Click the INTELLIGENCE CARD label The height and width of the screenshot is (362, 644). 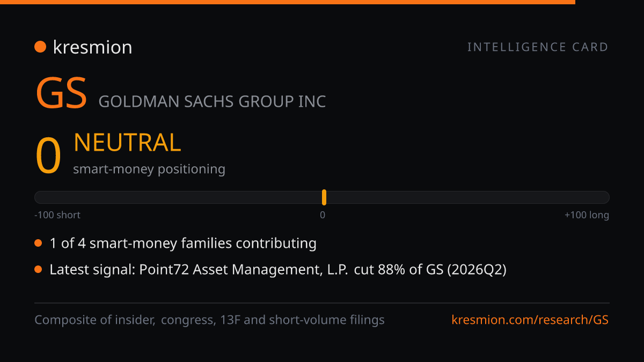click(538, 47)
